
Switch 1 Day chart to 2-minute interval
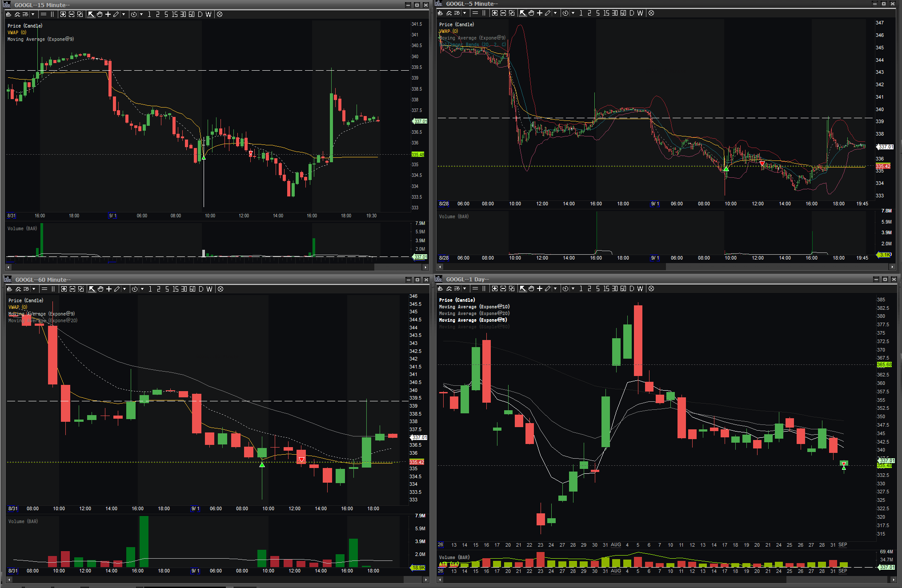point(589,288)
